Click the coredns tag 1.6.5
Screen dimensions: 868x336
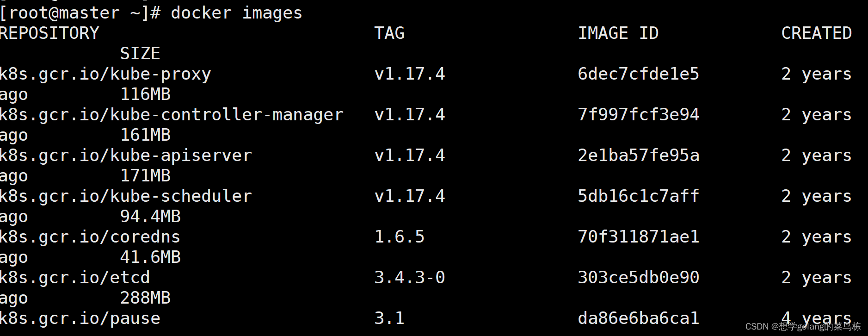point(400,237)
